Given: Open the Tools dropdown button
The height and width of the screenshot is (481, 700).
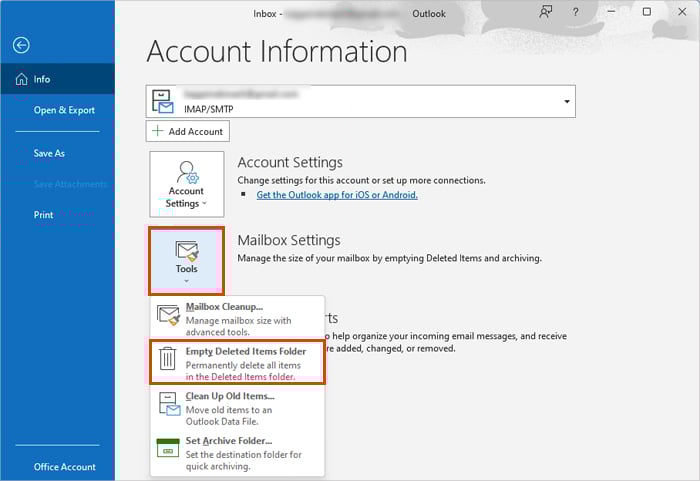Looking at the screenshot, I should [x=186, y=261].
